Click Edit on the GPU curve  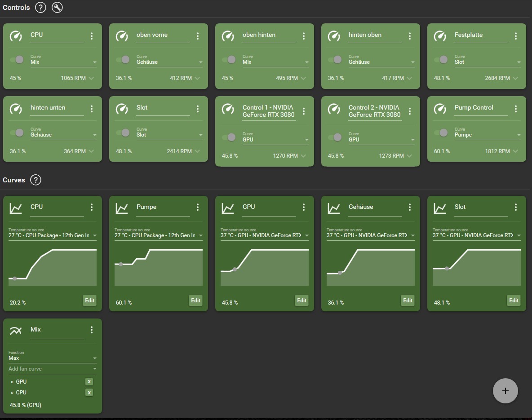301,301
